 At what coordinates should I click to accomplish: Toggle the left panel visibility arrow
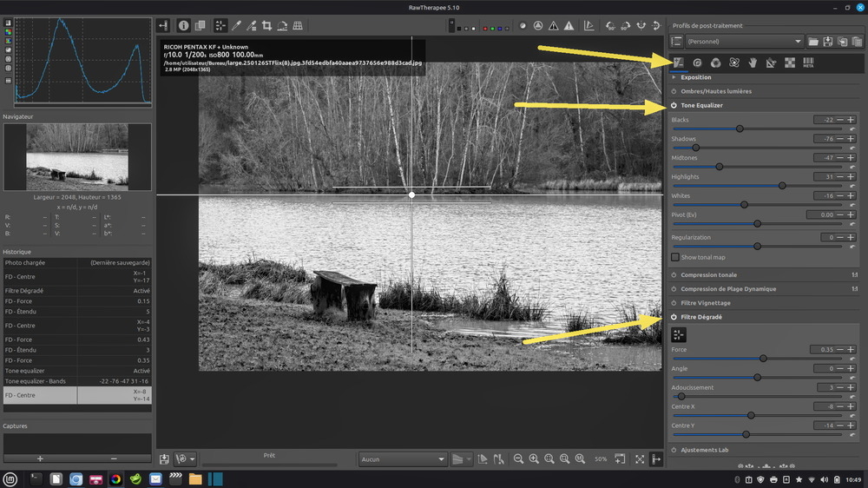163,25
